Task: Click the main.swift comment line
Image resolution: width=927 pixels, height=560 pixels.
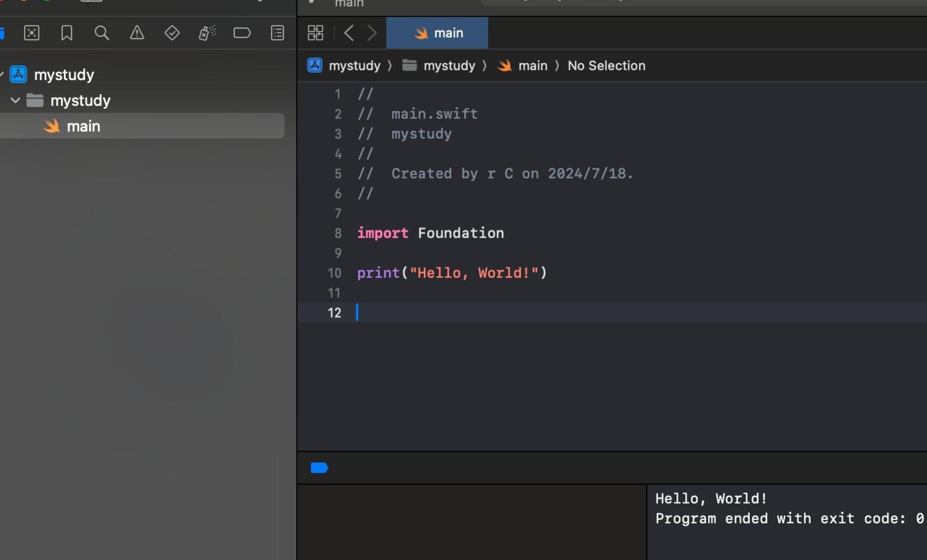Action: tap(418, 114)
